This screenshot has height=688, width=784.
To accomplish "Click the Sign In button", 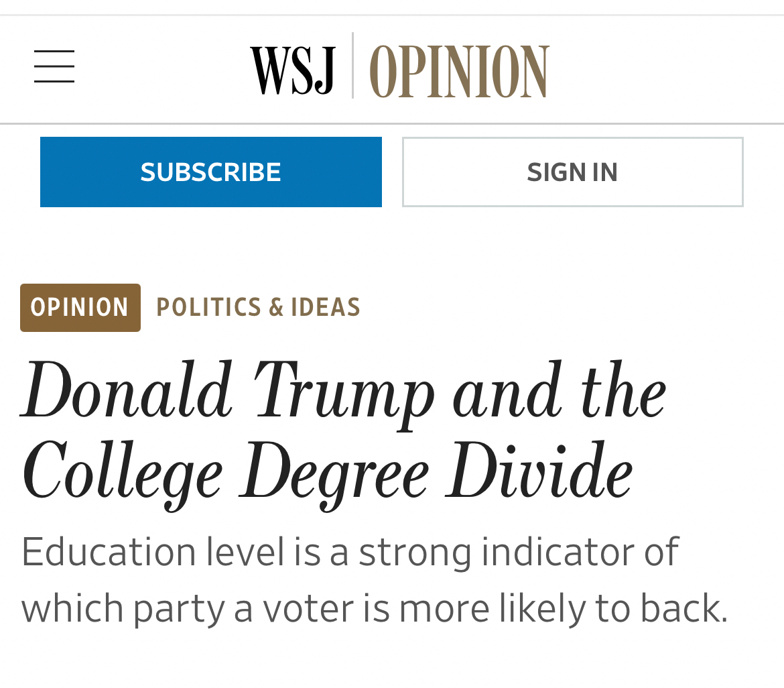I will coord(572,172).
